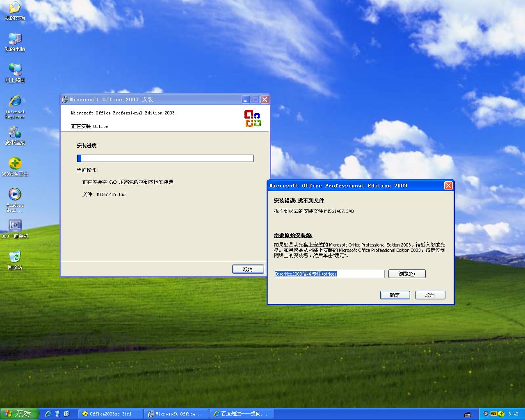Open the 开始 Start menu
The image size is (525, 420).
(x=19, y=414)
